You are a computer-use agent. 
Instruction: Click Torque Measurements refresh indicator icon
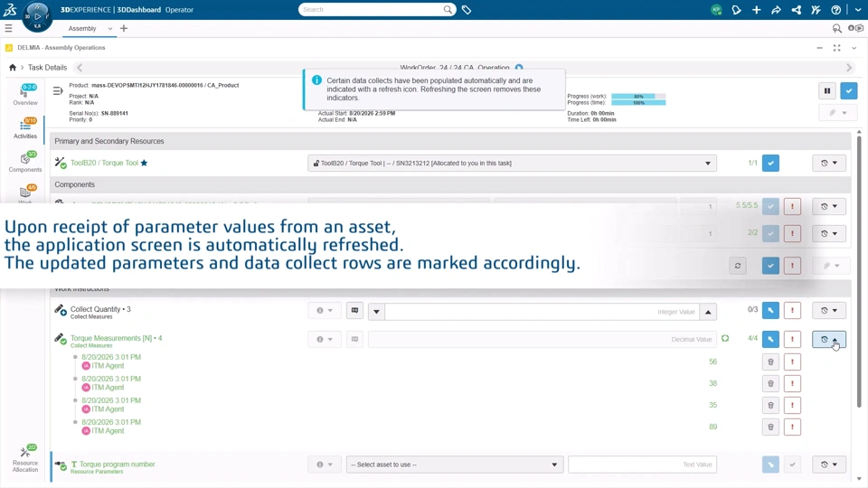pyautogui.click(x=725, y=339)
